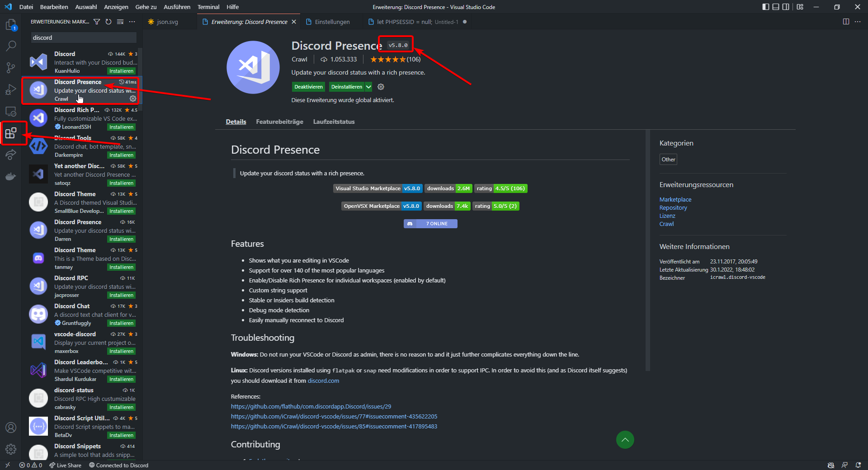This screenshot has height=470, width=868.
Task: Open Source Control view icon
Action: pyautogui.click(x=11, y=68)
